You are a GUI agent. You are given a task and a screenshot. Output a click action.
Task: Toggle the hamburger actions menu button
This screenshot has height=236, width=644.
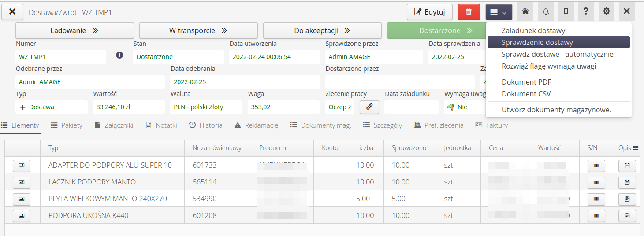pos(499,12)
